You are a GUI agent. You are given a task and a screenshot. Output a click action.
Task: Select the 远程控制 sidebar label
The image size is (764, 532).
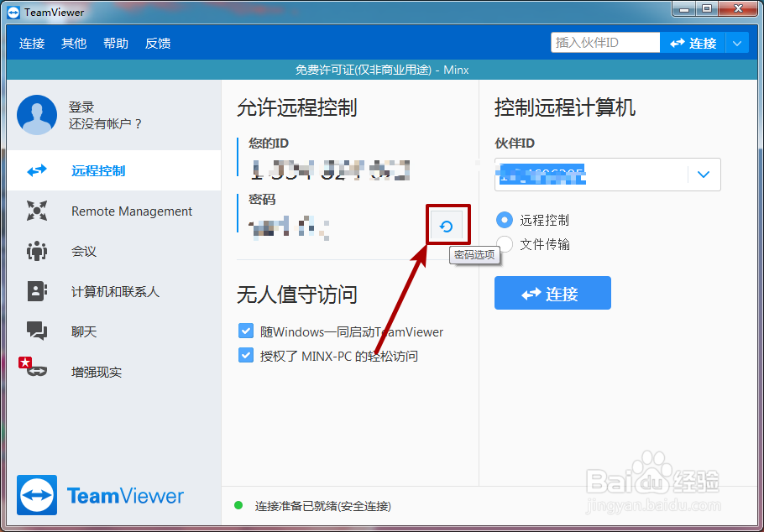coord(98,170)
